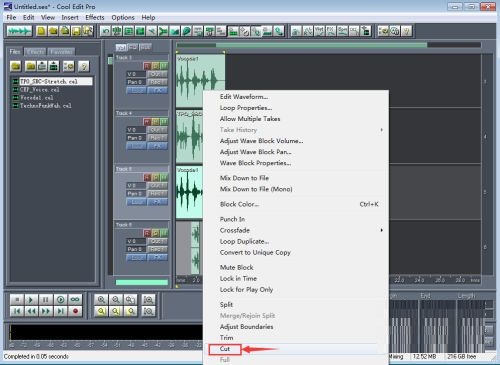The width and height of the screenshot is (500, 365).
Task: Jump to beginning with the skip-back button
Action: point(17,311)
